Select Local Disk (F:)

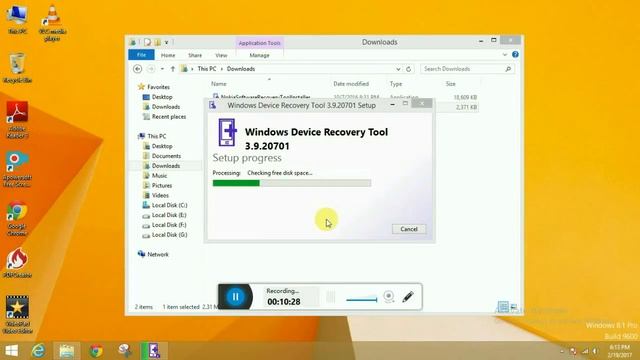pyautogui.click(x=169, y=225)
